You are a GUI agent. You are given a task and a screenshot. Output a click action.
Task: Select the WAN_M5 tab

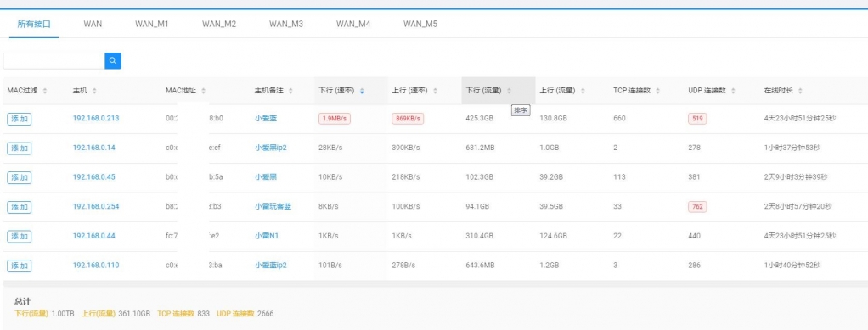pos(420,25)
